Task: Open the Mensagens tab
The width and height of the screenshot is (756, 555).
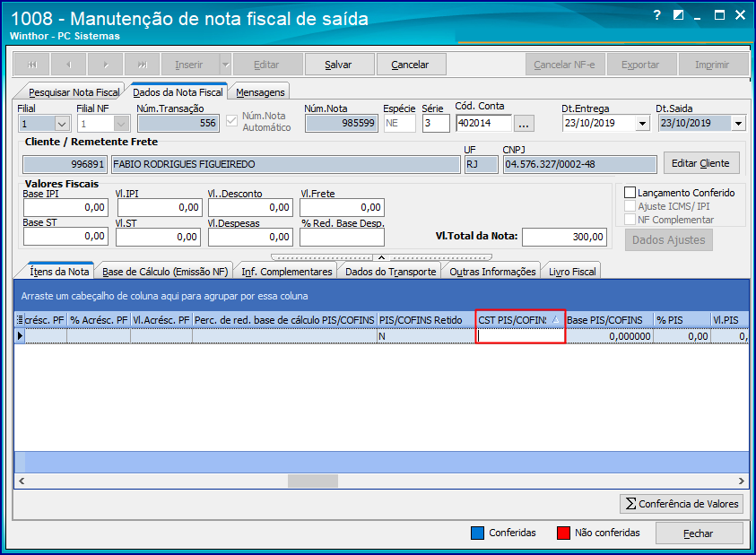Action: click(x=260, y=92)
